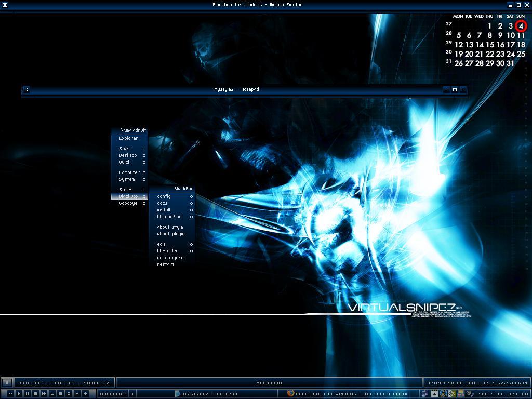The image size is (532, 399).
Task: Select reconfigure in the BlackBox menu
Action: pyautogui.click(x=172, y=258)
